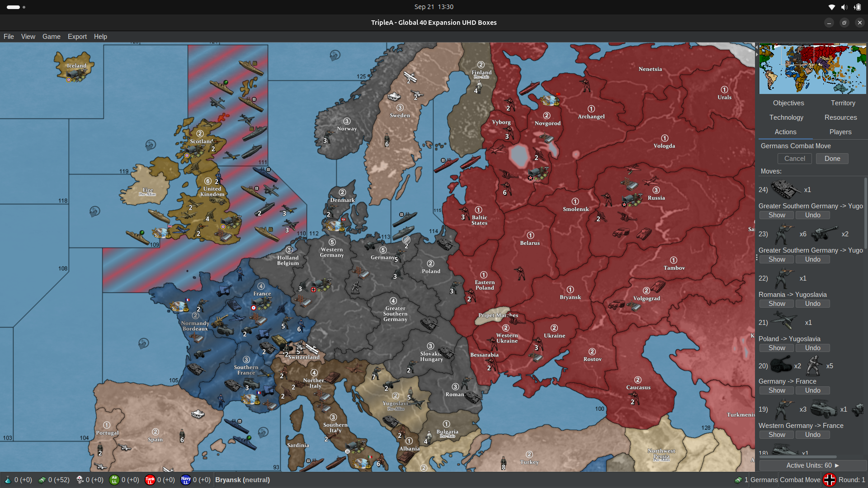Click the red Tank LL icon
The width and height of the screenshot is (868, 488).
pos(150,480)
